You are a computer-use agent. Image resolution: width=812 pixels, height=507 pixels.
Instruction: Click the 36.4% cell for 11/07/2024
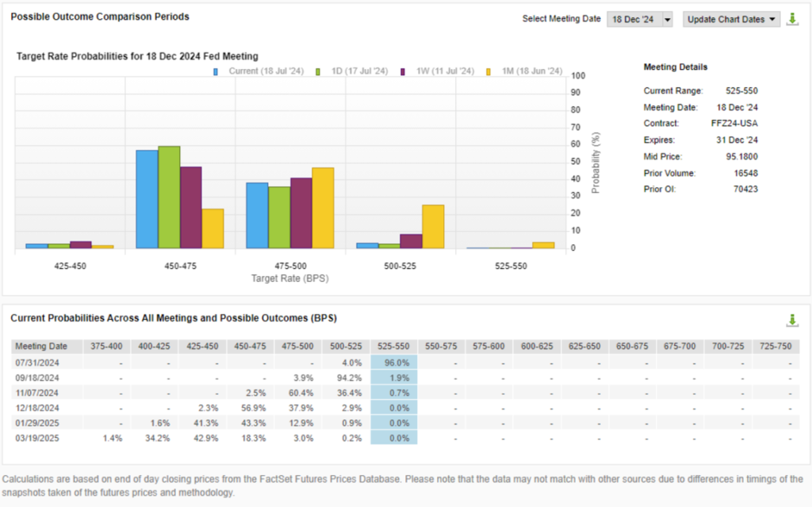pos(346,393)
